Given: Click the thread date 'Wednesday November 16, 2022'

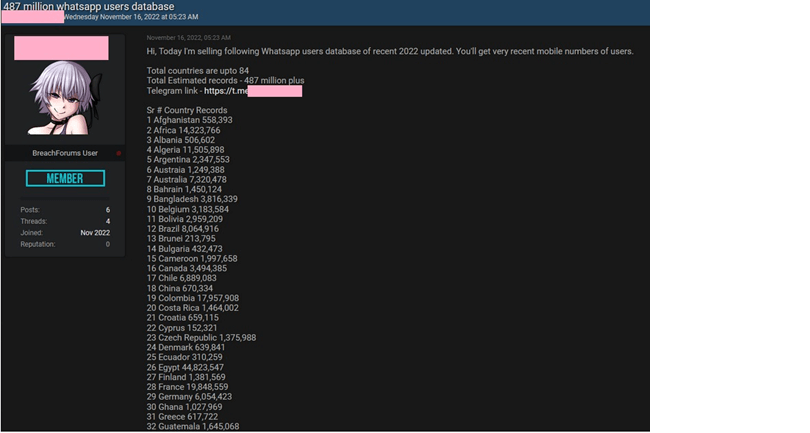Looking at the screenshot, I should tap(111, 17).
